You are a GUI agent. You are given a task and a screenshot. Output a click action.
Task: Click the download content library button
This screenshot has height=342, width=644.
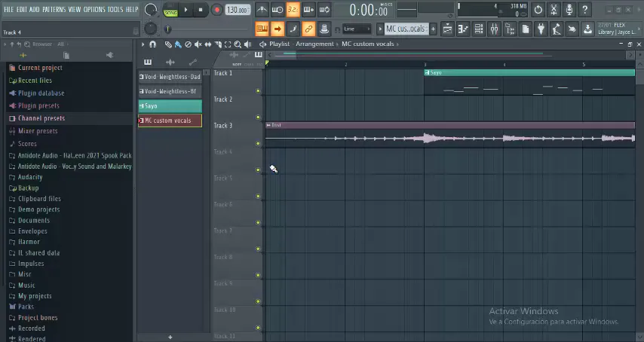coord(587,29)
